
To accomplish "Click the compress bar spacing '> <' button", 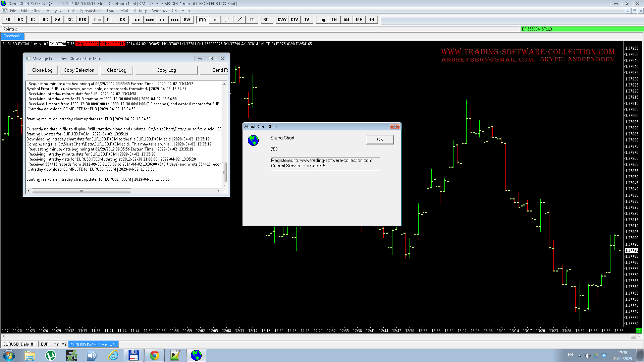I will pyautogui.click(x=162, y=20).
